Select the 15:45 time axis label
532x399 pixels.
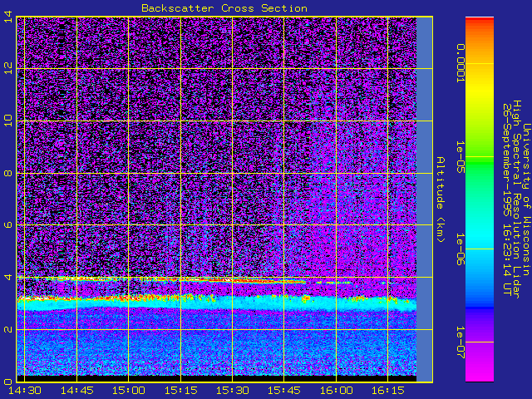coord(284,391)
